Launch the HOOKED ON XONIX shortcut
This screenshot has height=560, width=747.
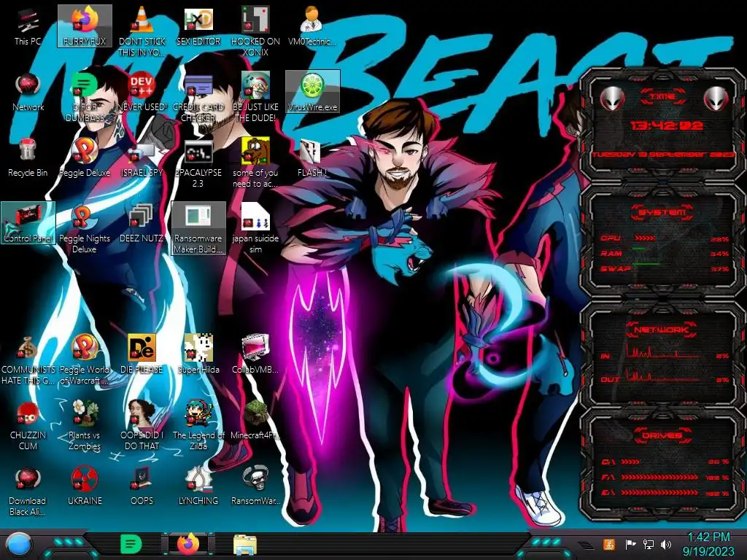pyautogui.click(x=255, y=31)
